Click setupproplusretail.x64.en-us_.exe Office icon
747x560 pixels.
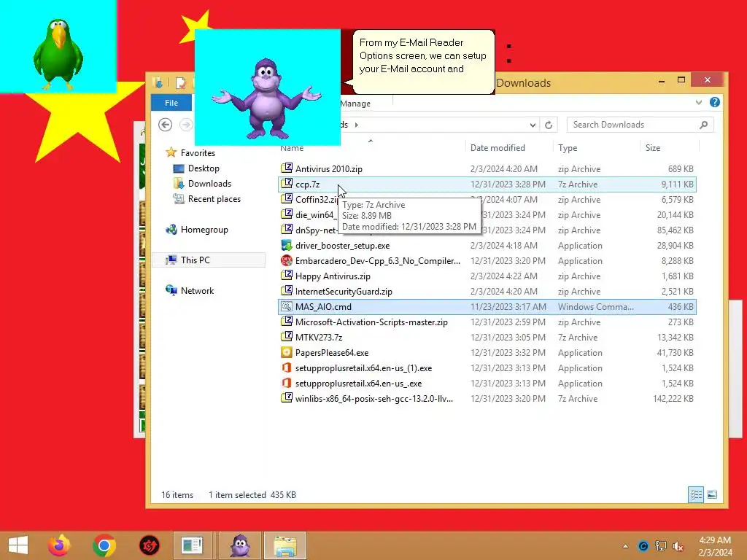(x=286, y=382)
